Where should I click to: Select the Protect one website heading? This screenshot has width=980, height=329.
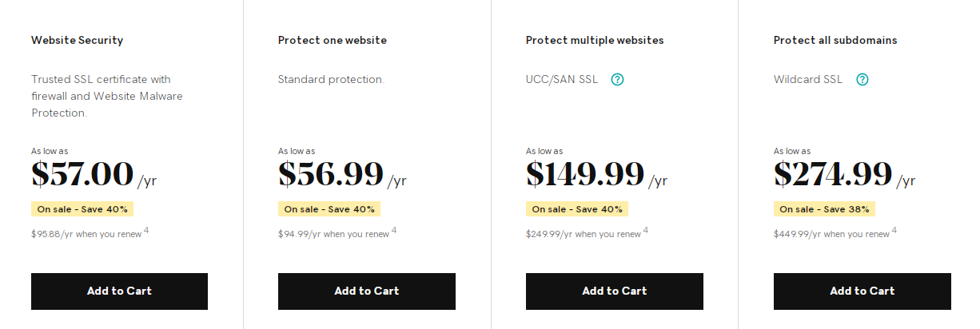pyautogui.click(x=333, y=40)
